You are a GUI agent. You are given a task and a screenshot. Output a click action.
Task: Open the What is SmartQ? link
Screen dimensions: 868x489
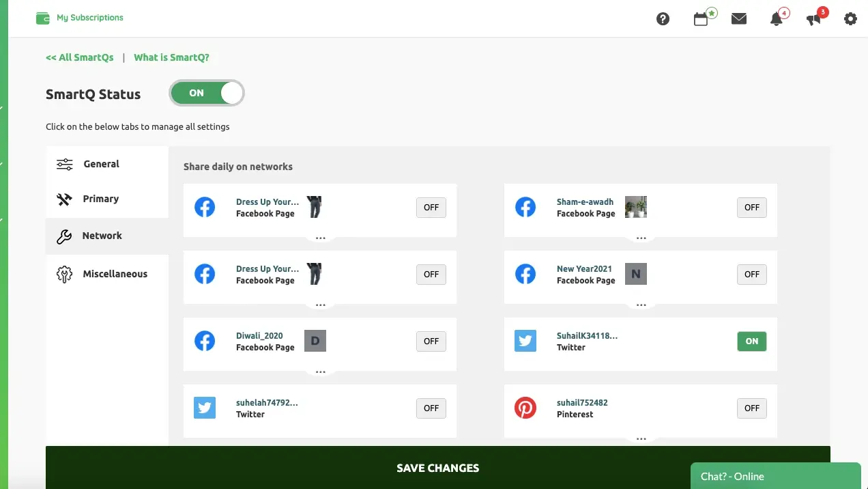pos(171,57)
